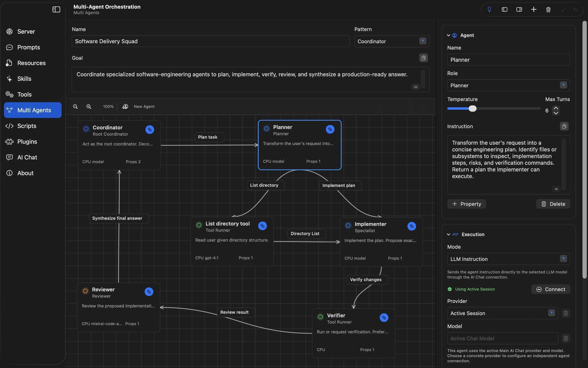
Task: Click link icon on List directory tool node
Action: tap(262, 226)
